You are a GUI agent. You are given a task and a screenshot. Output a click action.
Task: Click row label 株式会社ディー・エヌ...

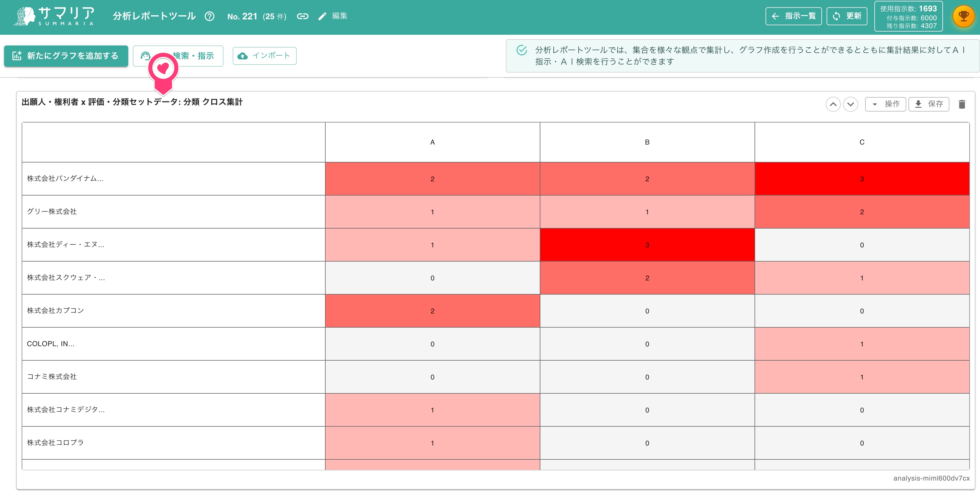[65, 245]
